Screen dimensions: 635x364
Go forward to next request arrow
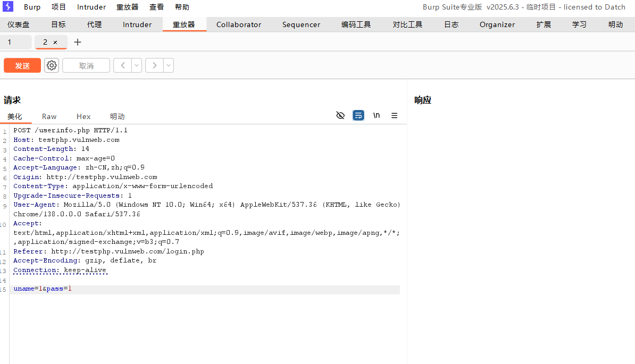154,65
